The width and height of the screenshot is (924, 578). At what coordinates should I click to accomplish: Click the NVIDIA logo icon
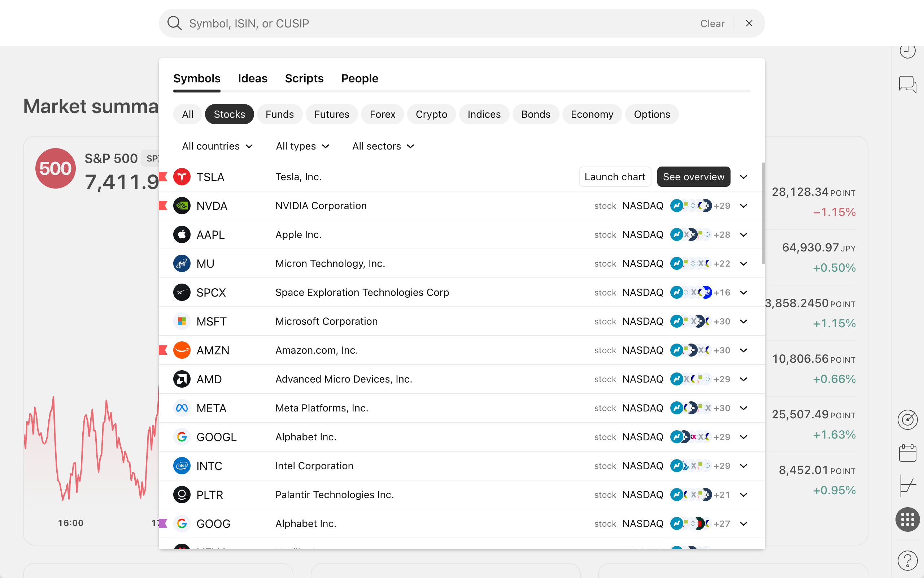click(x=182, y=206)
